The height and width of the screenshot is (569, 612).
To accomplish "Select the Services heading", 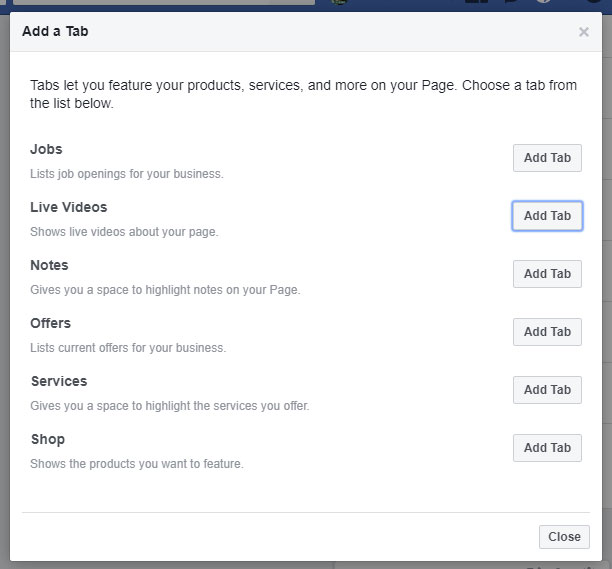I will pos(59,381).
